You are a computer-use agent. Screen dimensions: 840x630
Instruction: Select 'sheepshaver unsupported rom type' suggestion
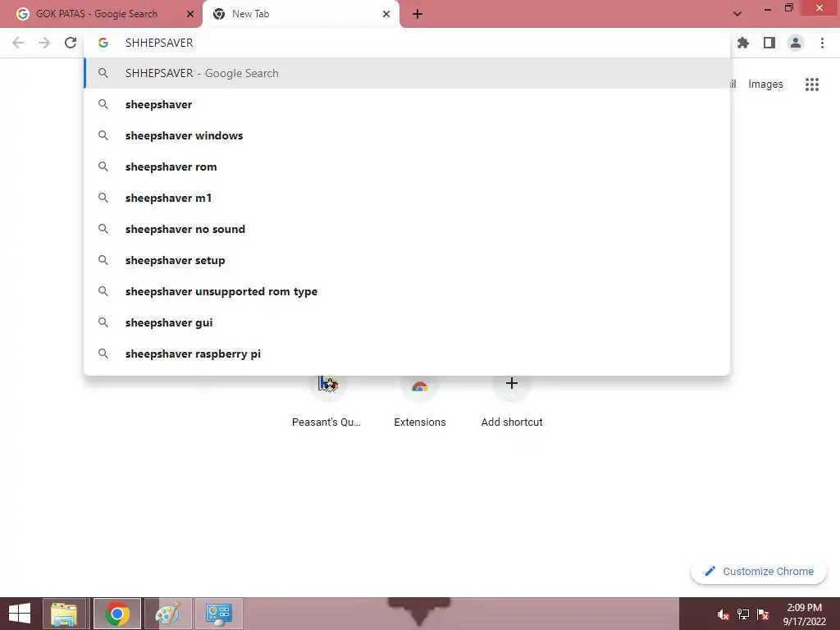pos(407,291)
